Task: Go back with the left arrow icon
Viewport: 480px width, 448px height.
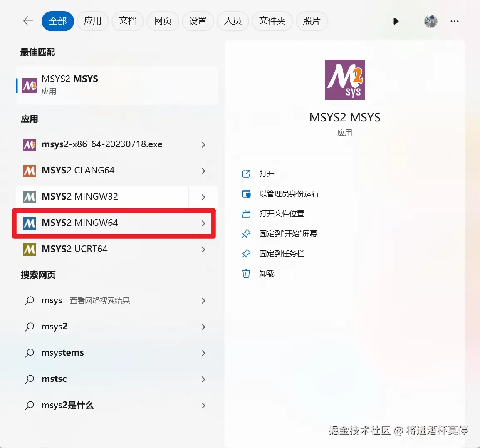Action: click(x=28, y=21)
